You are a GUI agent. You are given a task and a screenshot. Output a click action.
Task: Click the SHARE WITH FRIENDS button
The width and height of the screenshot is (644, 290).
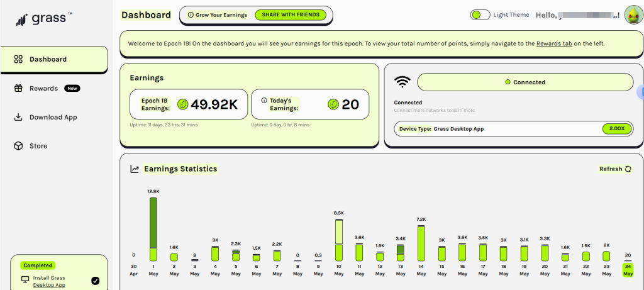tap(291, 15)
